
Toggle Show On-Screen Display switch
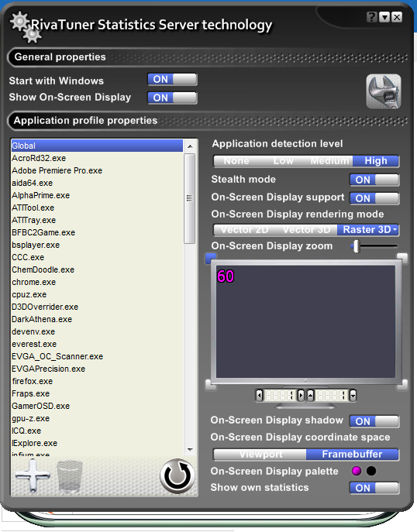[172, 98]
